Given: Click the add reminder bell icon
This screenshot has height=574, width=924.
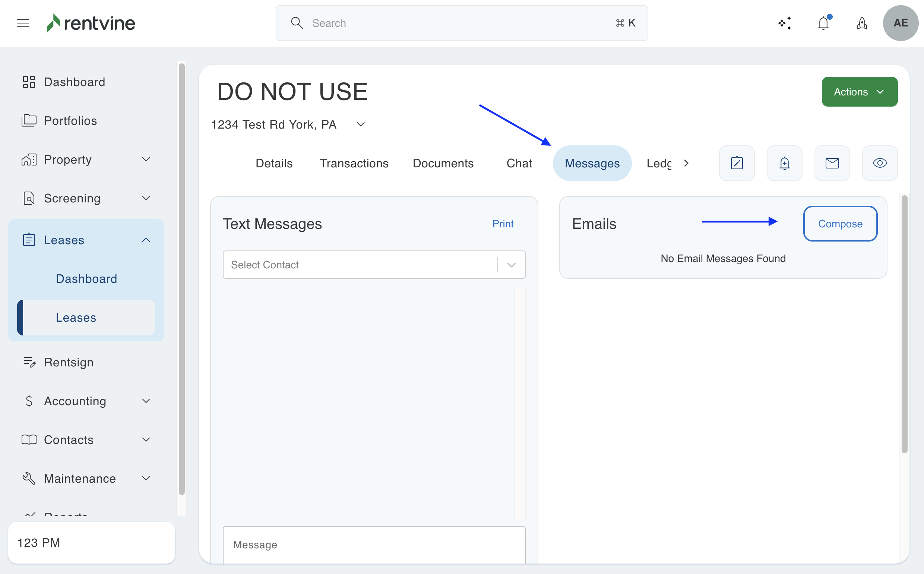Looking at the screenshot, I should click(784, 163).
